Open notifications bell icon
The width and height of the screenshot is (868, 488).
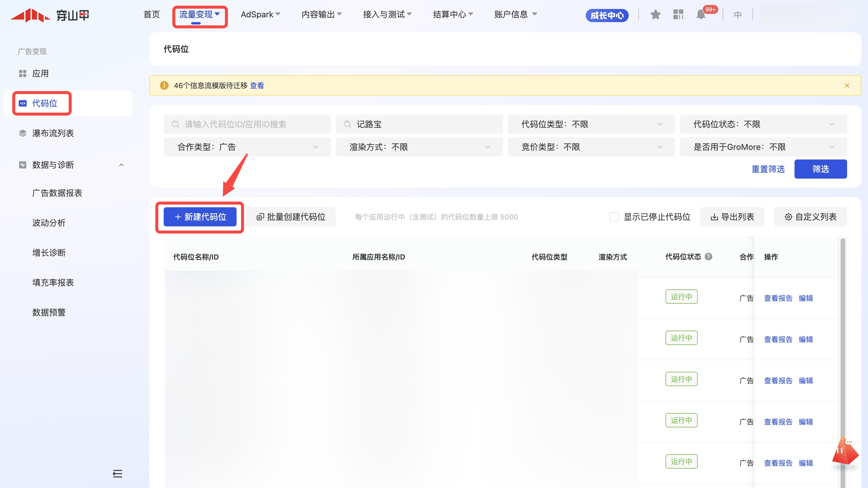click(701, 15)
